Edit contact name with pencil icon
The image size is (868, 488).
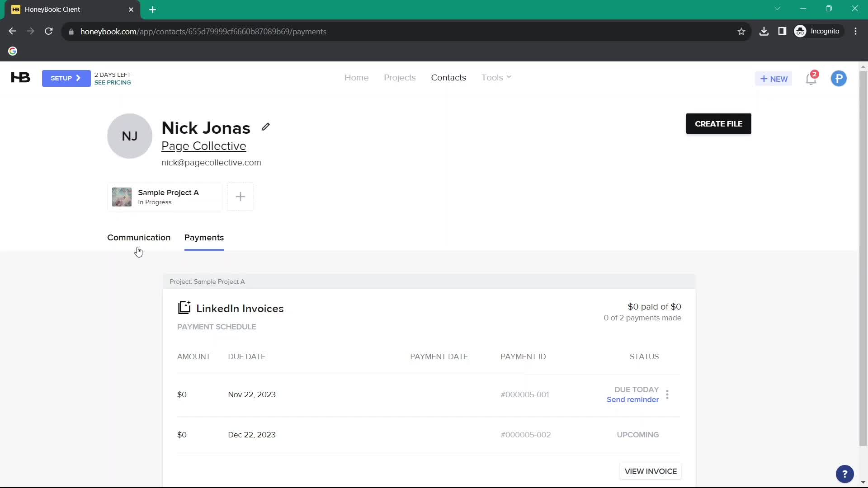point(266,127)
